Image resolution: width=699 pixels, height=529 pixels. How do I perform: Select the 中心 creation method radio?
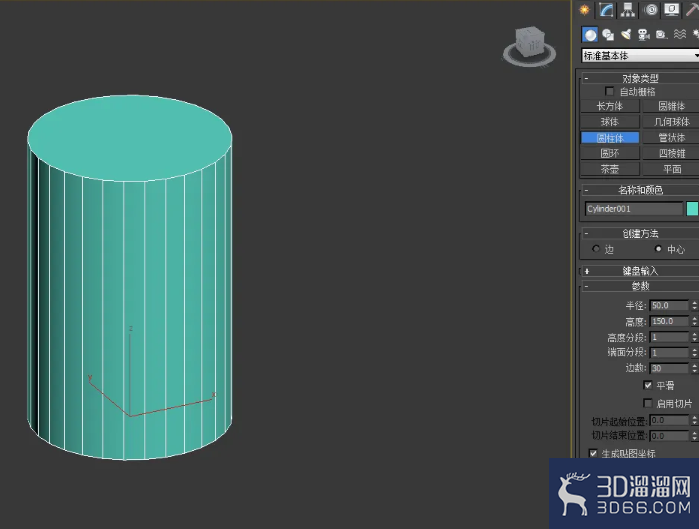pos(658,249)
